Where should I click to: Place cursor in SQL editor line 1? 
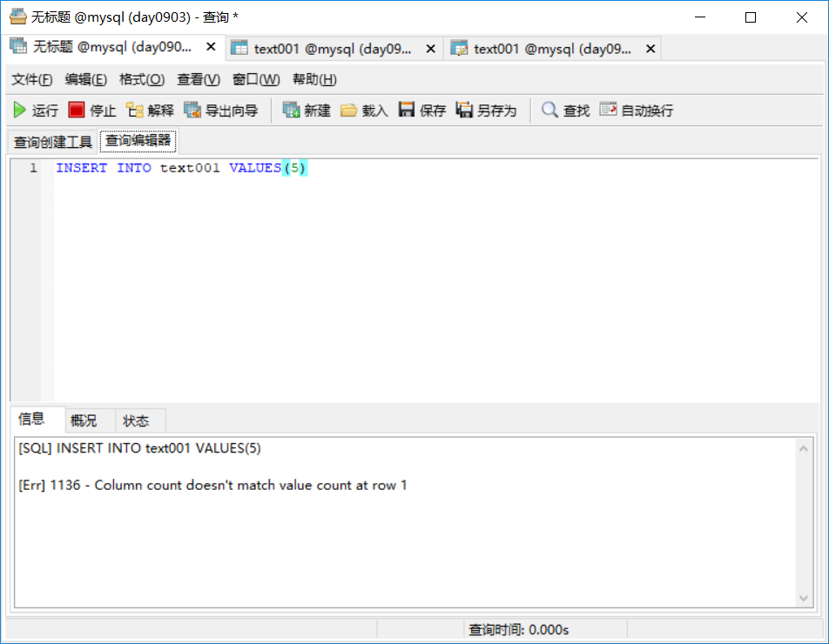[436, 168]
